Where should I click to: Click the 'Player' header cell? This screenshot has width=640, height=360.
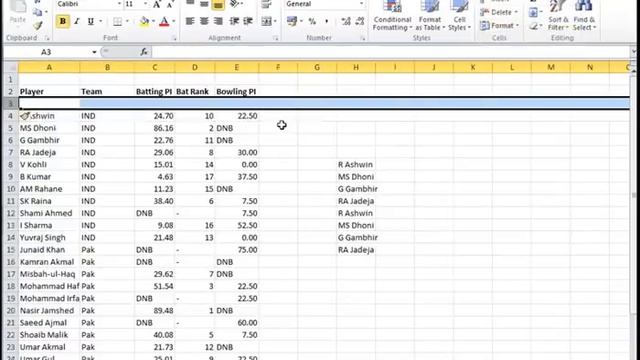pos(49,91)
